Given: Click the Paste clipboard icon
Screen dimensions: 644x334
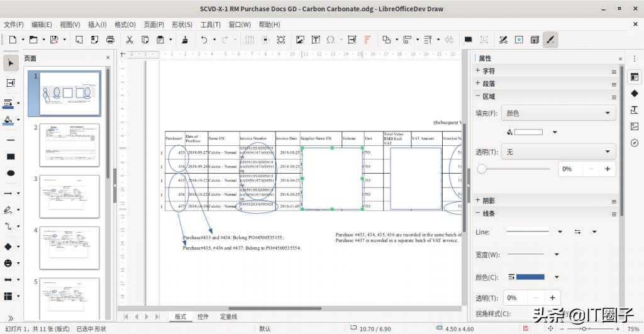Looking at the screenshot, I should click(x=160, y=40).
